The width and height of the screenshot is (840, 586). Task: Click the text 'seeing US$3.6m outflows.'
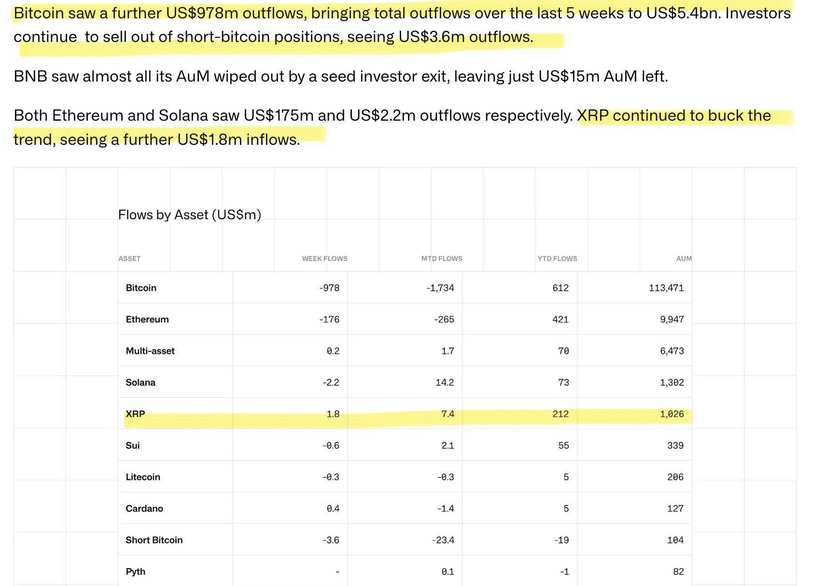click(440, 37)
